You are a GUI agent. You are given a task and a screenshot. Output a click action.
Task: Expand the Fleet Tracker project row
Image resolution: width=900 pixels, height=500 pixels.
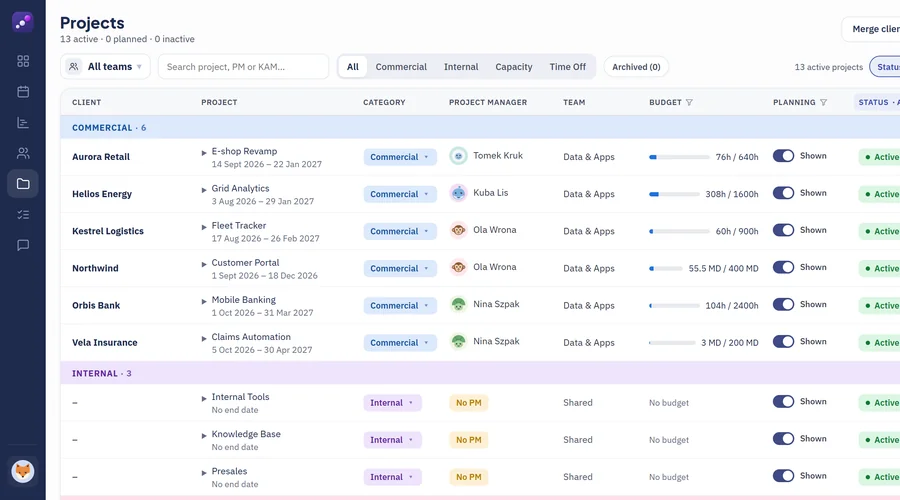tap(204, 227)
